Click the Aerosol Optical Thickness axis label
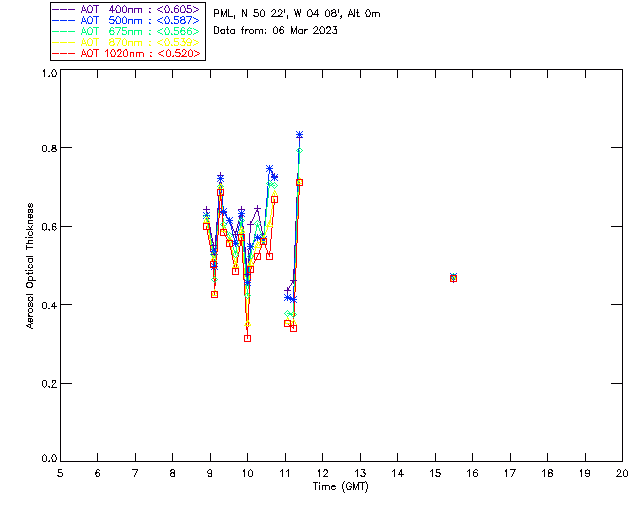The image size is (640, 512). [30, 266]
